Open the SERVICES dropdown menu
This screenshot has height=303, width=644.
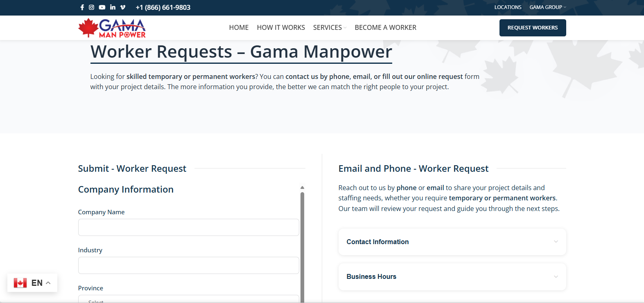point(330,27)
